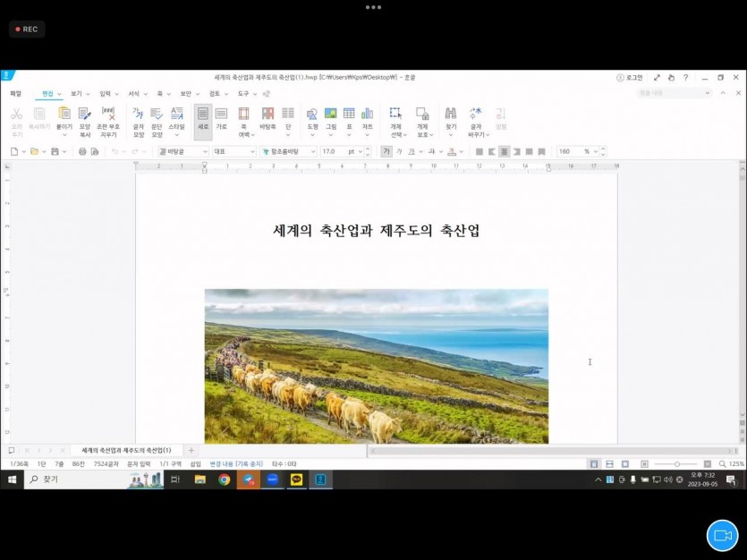Toggle bold 가 formatting
This screenshot has height=560, width=747.
(386, 151)
